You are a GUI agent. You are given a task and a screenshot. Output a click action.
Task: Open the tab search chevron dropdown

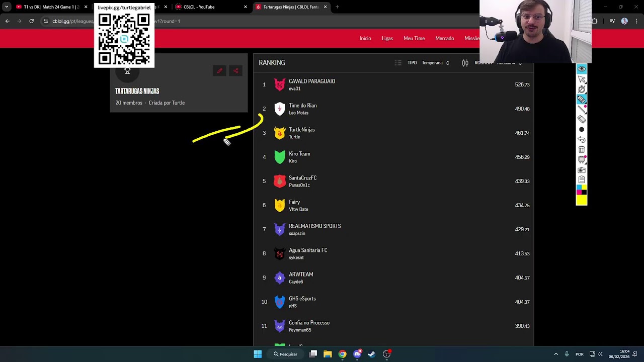coord(6,7)
